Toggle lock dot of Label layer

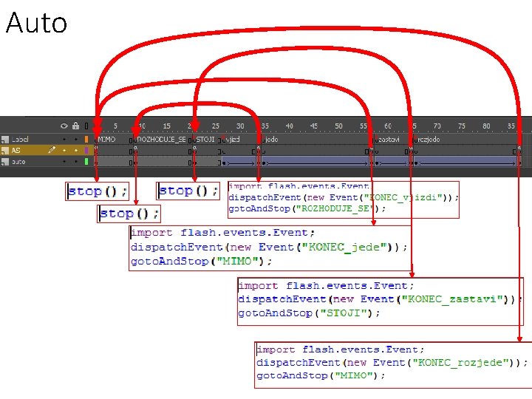75,139
